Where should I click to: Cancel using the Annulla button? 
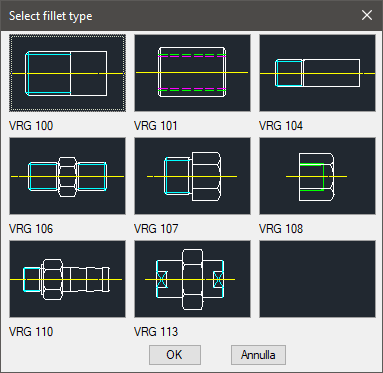coord(258,355)
